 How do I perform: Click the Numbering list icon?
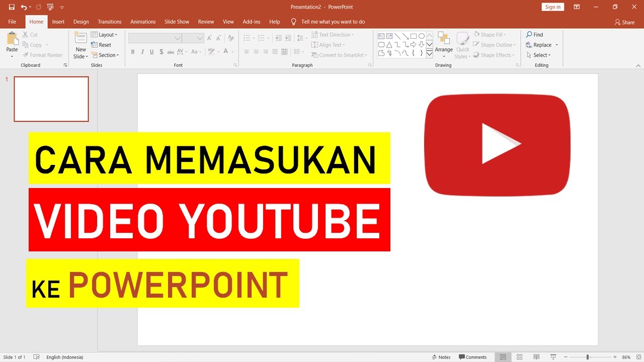pyautogui.click(x=261, y=38)
